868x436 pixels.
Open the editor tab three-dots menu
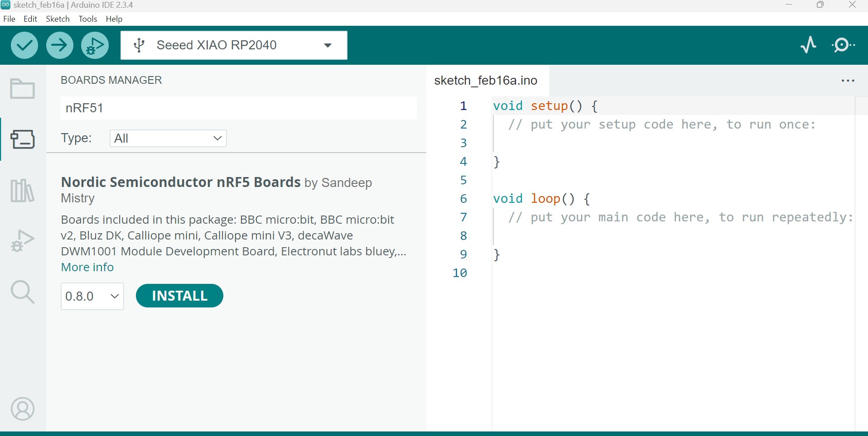[848, 81]
